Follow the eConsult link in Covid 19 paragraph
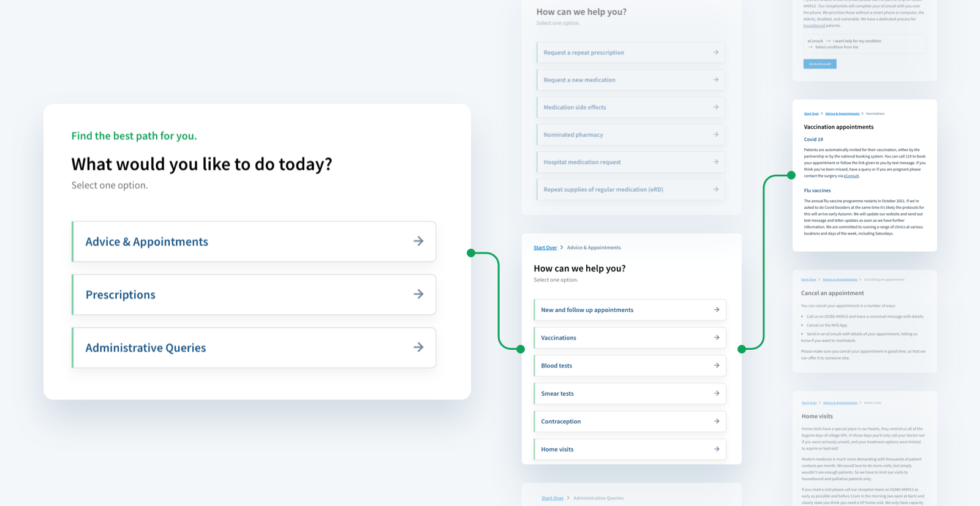This screenshot has width=980, height=506. 851,176
